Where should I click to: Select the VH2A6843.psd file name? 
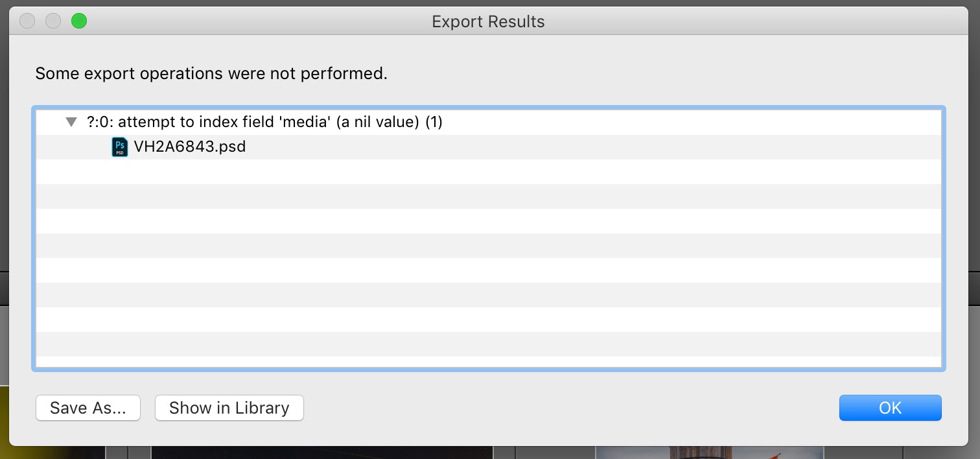click(x=190, y=147)
